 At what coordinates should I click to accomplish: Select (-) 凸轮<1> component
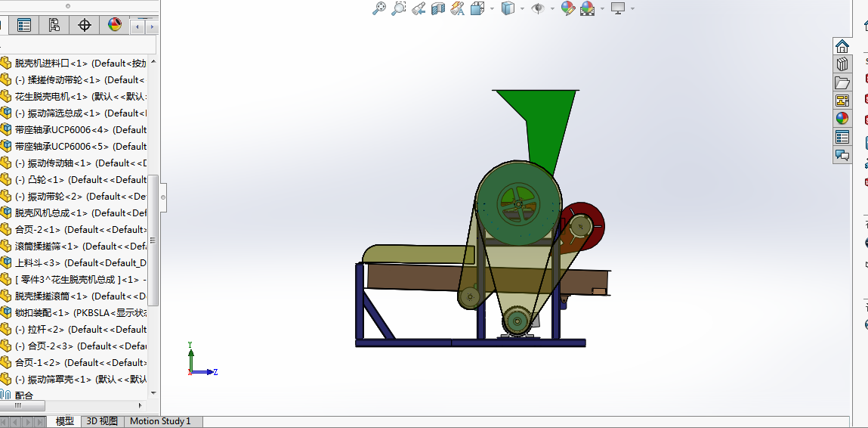(x=73, y=180)
